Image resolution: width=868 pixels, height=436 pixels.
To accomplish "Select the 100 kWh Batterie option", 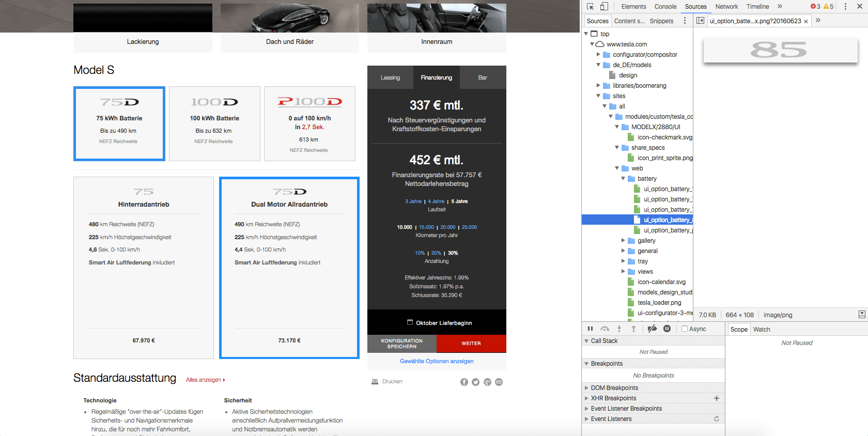I will click(214, 123).
